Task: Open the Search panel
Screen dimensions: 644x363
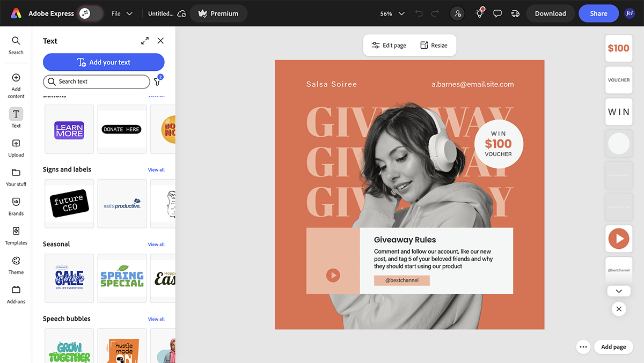Action: click(16, 45)
